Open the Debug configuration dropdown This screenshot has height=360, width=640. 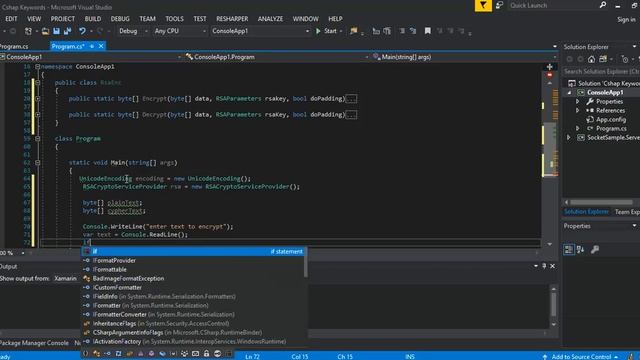tap(133, 31)
